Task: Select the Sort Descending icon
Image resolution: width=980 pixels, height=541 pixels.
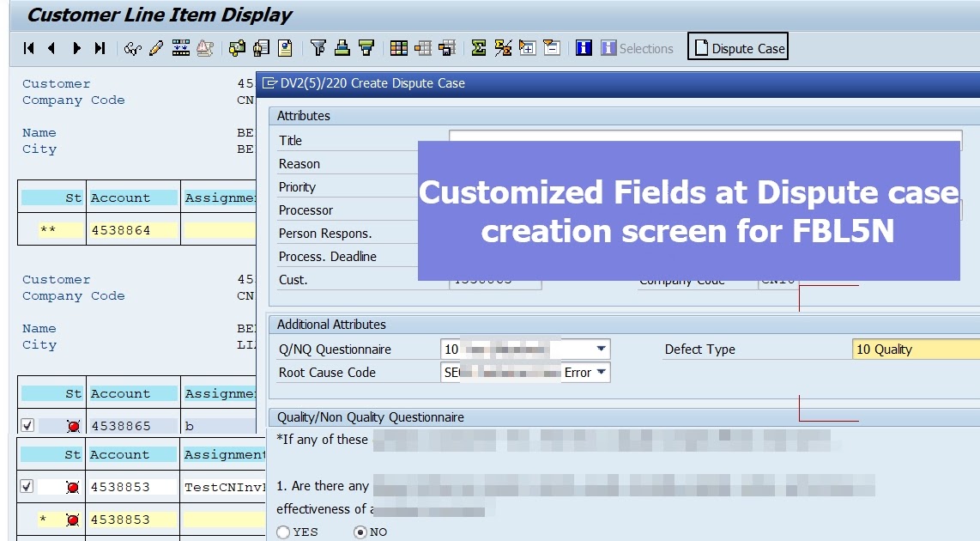Action: 367,48
